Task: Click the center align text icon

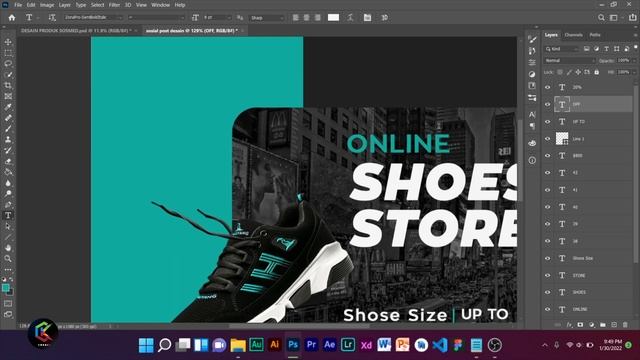Action: tap(307, 18)
